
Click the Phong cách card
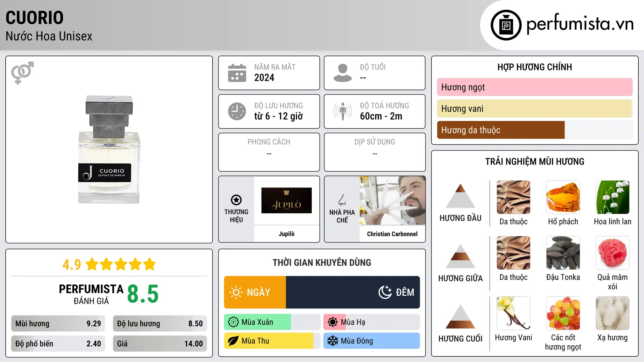point(269,152)
